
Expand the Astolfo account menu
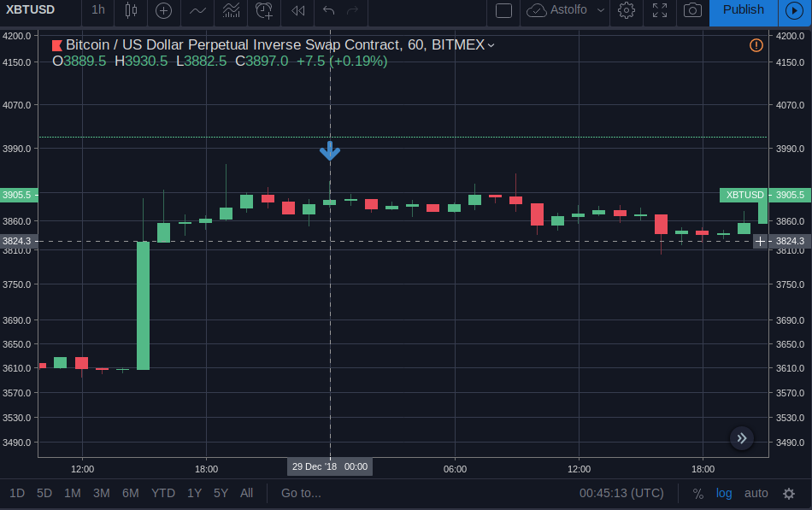tap(565, 11)
